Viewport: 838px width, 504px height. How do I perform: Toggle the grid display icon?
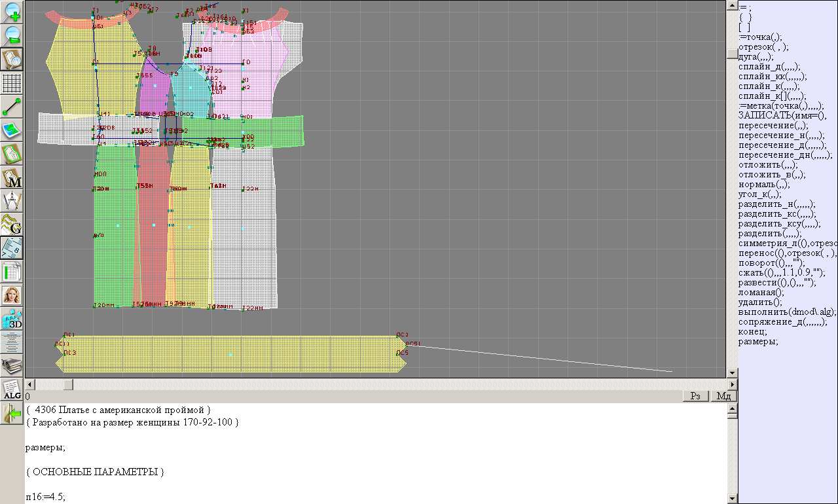[x=12, y=83]
